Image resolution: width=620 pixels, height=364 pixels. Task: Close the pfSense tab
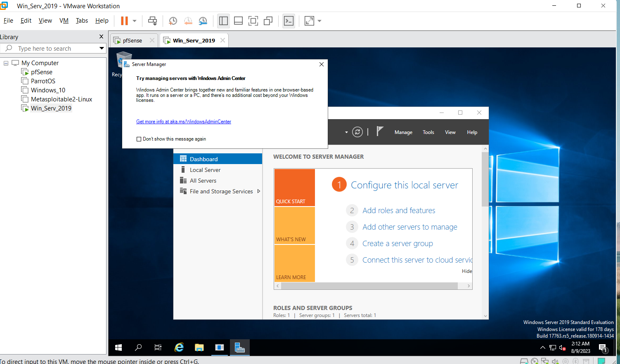point(152,40)
